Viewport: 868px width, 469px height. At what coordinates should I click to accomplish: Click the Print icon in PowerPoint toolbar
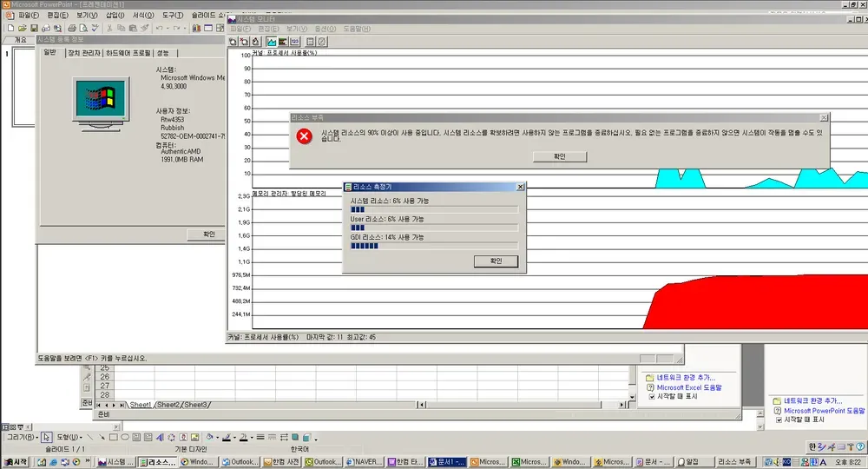[71, 29]
